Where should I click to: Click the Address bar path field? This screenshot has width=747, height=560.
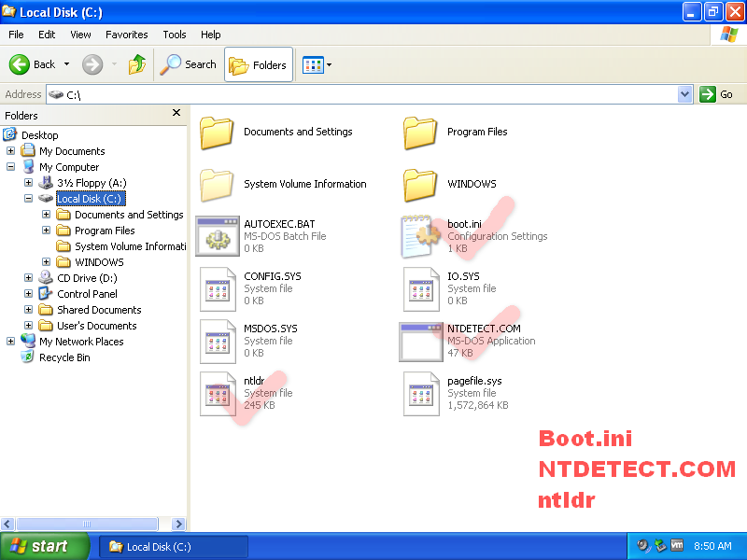pyautogui.click(x=362, y=94)
